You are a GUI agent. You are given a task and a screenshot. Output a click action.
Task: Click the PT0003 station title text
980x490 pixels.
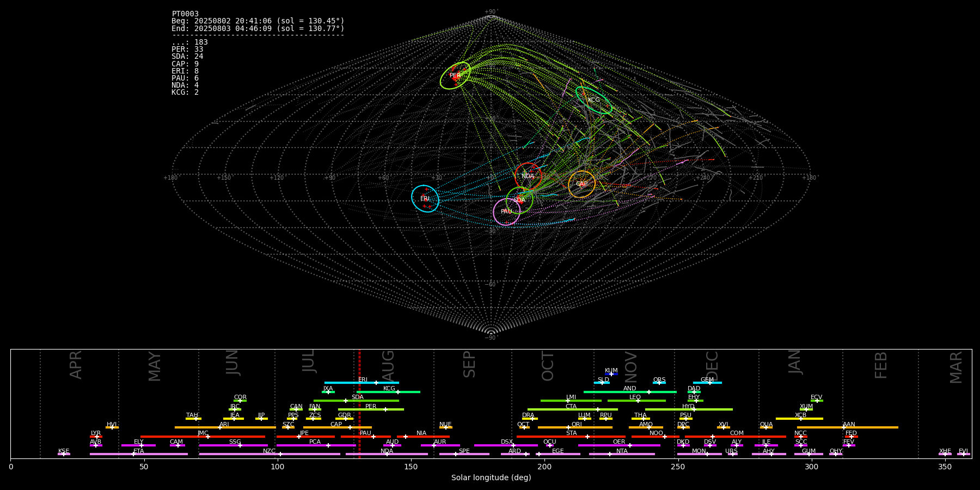click(x=185, y=14)
